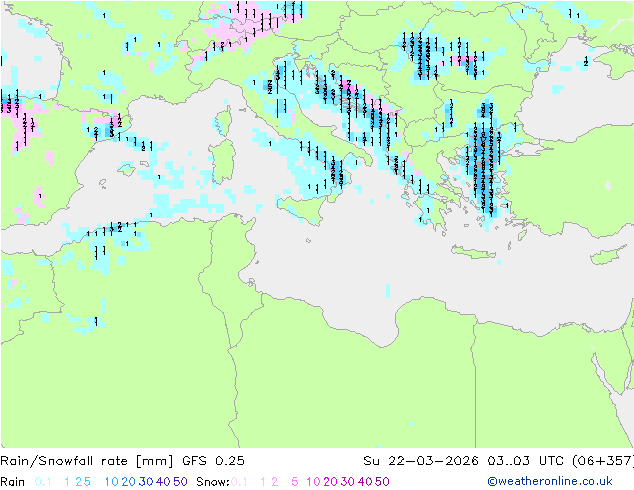Select the rain legend 0.1 color value

pyautogui.click(x=43, y=482)
